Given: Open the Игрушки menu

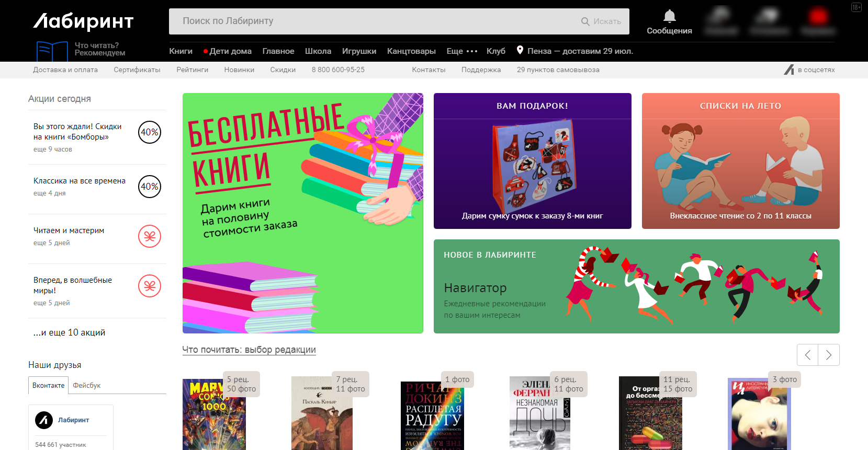Looking at the screenshot, I should tap(359, 51).
